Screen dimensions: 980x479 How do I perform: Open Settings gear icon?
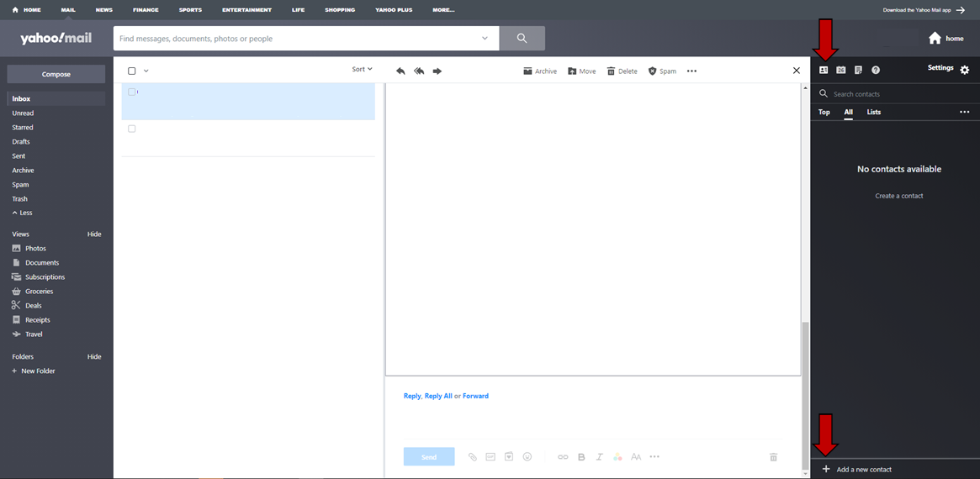point(964,70)
